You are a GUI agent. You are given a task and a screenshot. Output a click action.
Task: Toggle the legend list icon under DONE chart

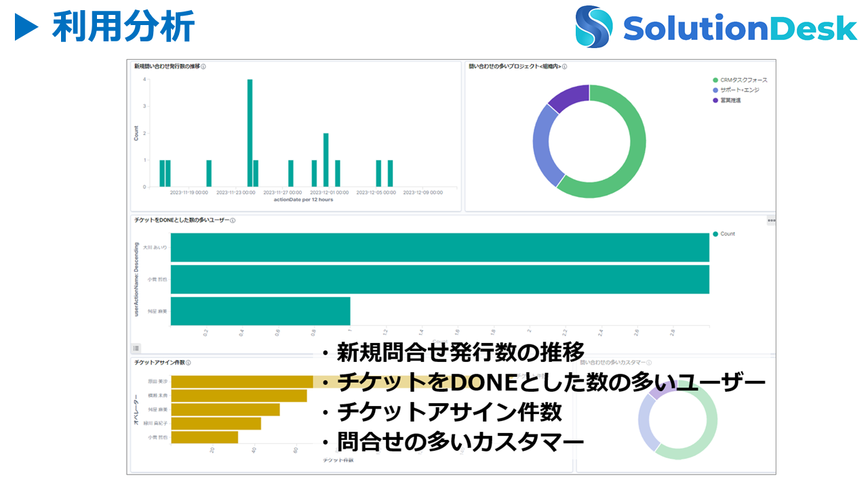tap(136, 348)
